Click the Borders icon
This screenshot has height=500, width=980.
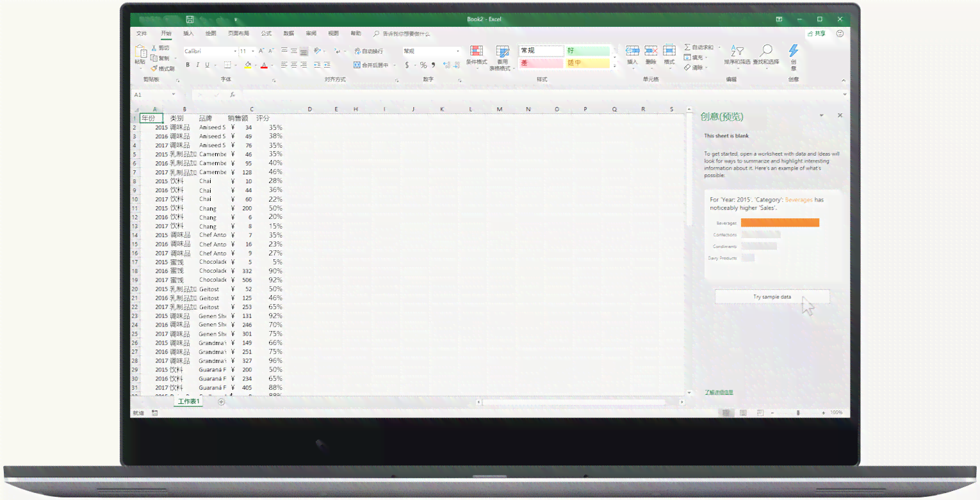(227, 65)
